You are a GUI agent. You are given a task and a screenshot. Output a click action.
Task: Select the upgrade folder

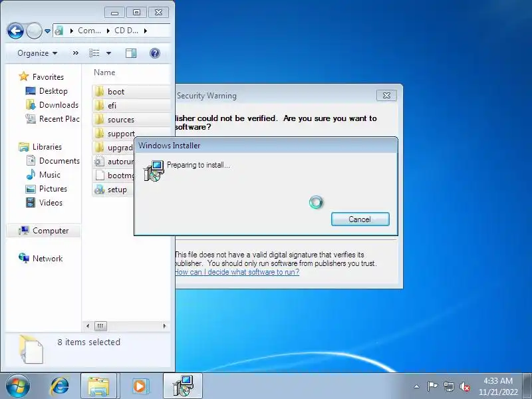tap(113, 148)
